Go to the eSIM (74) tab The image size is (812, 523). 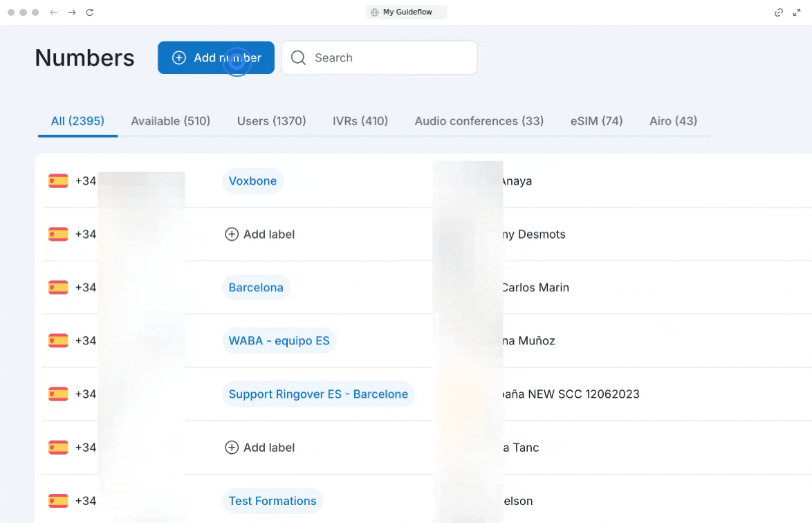596,121
